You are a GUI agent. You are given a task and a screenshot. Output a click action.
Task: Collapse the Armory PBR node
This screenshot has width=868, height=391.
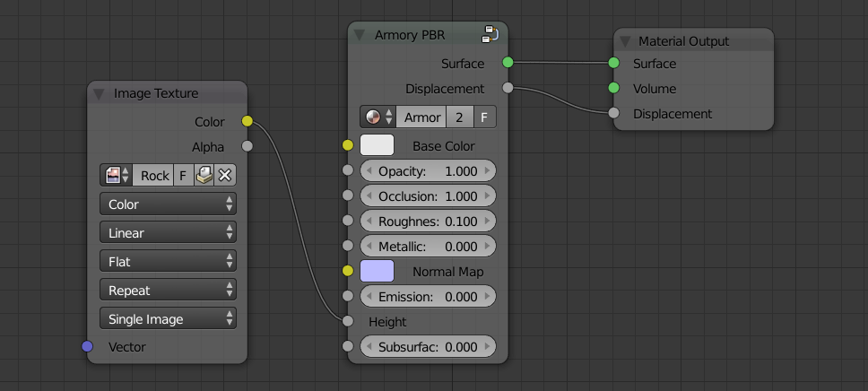360,35
